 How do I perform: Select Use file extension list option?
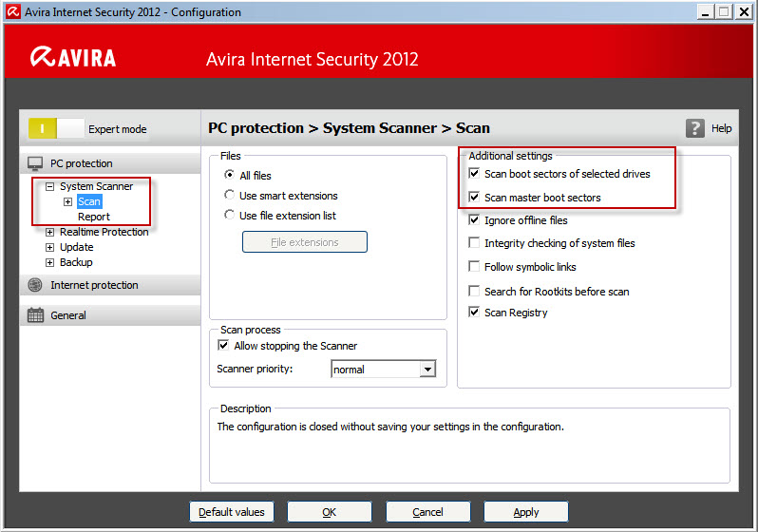point(229,215)
